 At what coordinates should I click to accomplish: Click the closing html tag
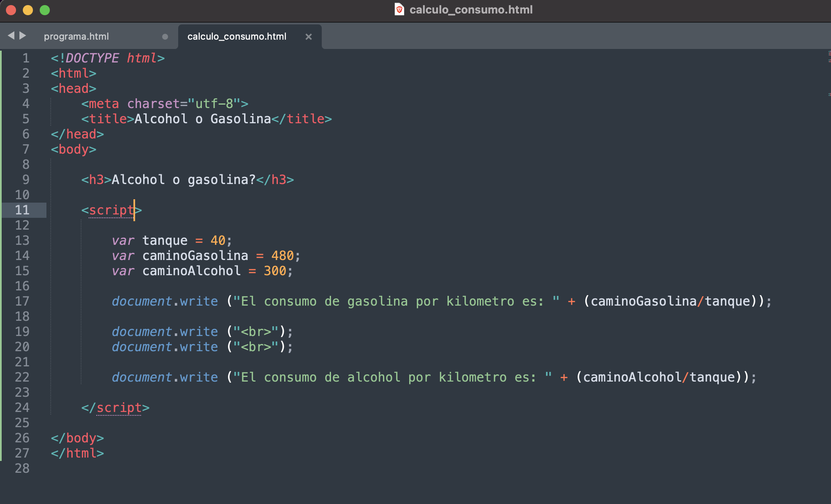[77, 453]
